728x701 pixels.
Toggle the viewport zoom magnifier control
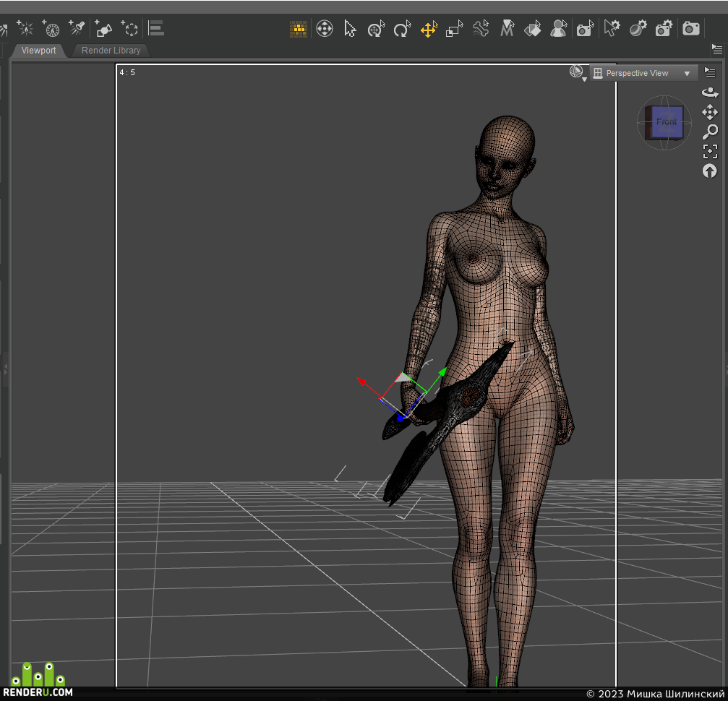[x=710, y=132]
